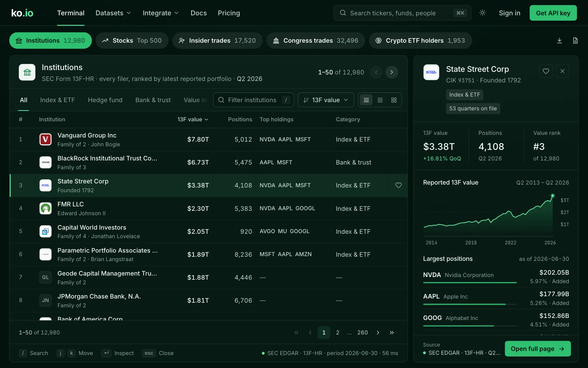This screenshot has width=588, height=368.
Task: Select the Insider trades category
Action: tap(218, 41)
